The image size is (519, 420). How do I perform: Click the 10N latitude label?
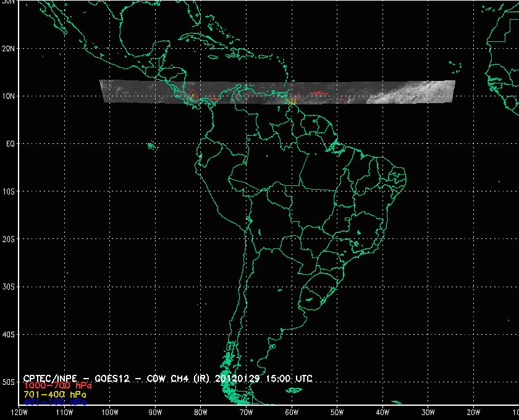[x=8, y=96]
